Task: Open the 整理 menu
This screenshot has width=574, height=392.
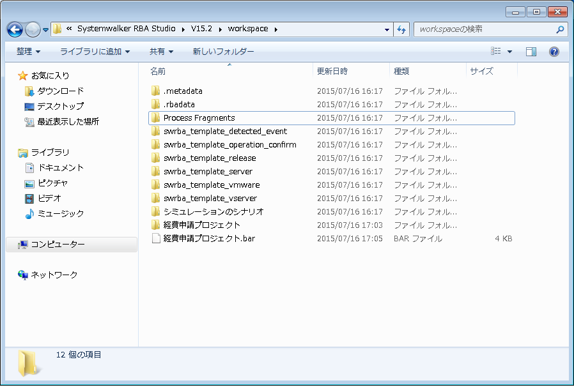Action: [28, 52]
